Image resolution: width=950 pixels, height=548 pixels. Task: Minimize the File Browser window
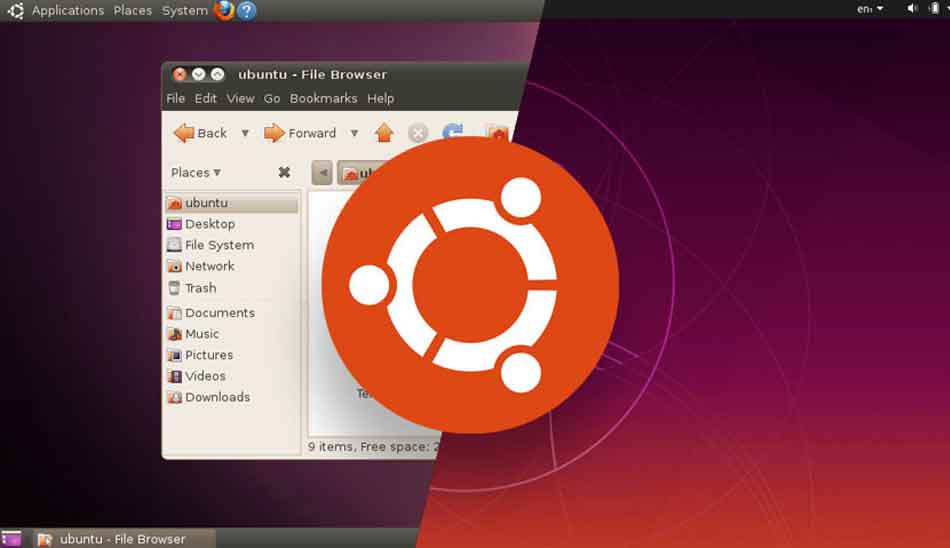198,75
